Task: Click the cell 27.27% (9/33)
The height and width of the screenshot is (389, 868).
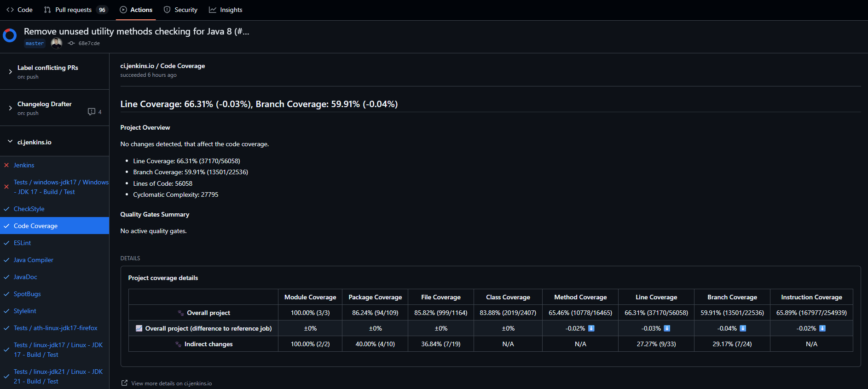Action: pos(656,344)
